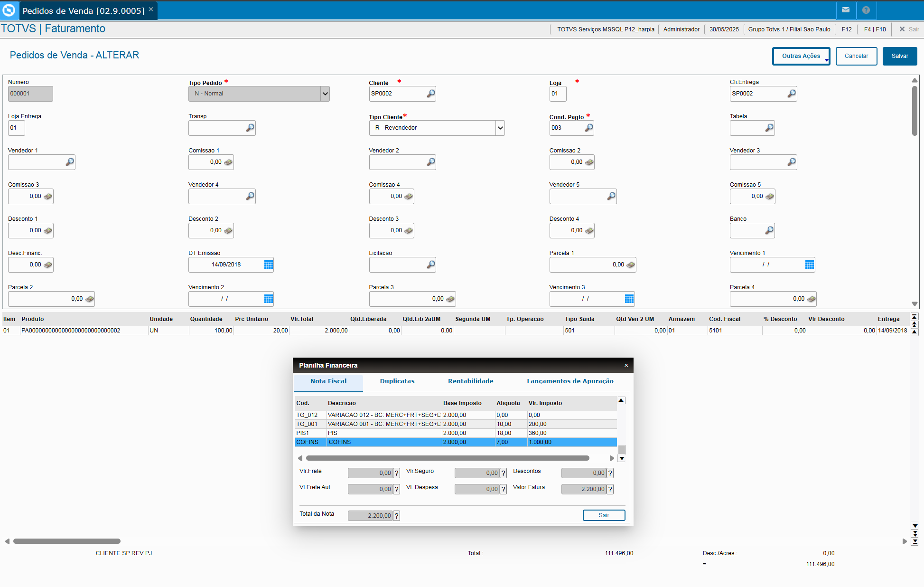The image size is (924, 587).
Task: Click help icon next to Total da Nota
Action: [397, 516]
